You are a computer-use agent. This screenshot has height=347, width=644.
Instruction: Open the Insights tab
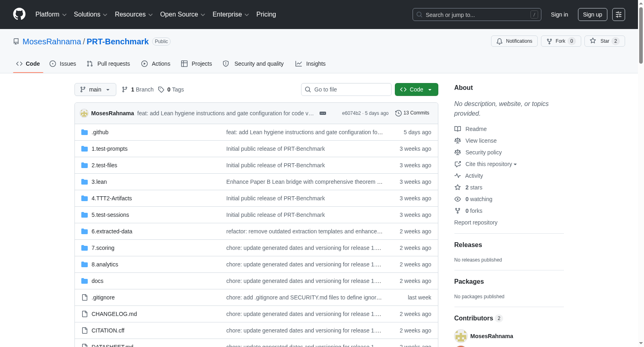(x=310, y=64)
